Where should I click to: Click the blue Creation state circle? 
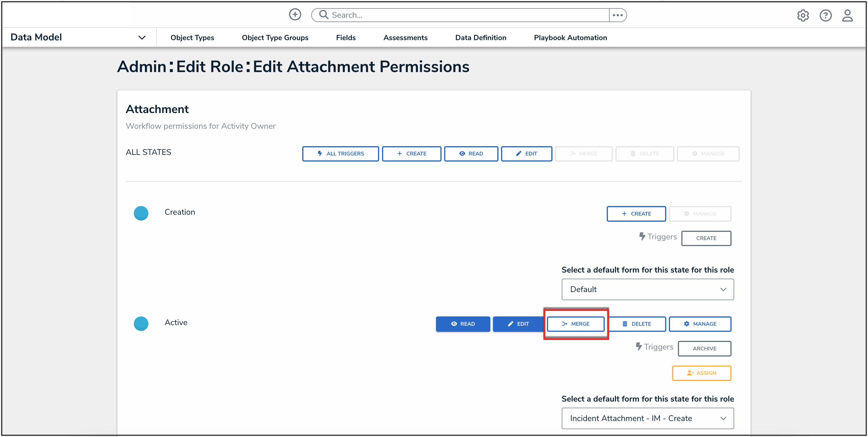141,213
